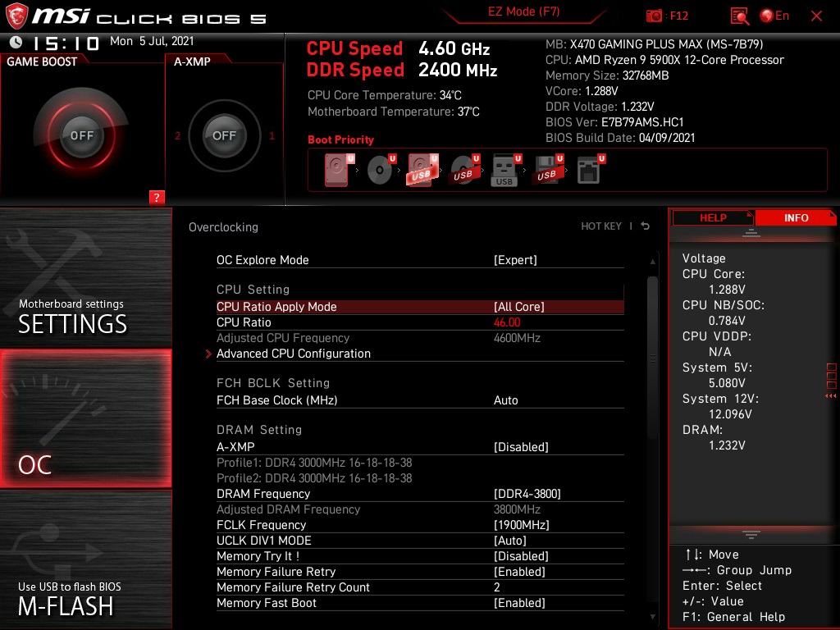The image size is (840, 630).
Task: Click the HOT KEY label
Action: [x=601, y=226]
